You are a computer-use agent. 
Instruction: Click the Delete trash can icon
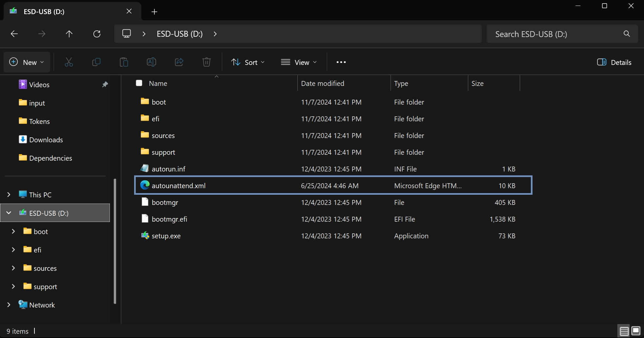207,62
